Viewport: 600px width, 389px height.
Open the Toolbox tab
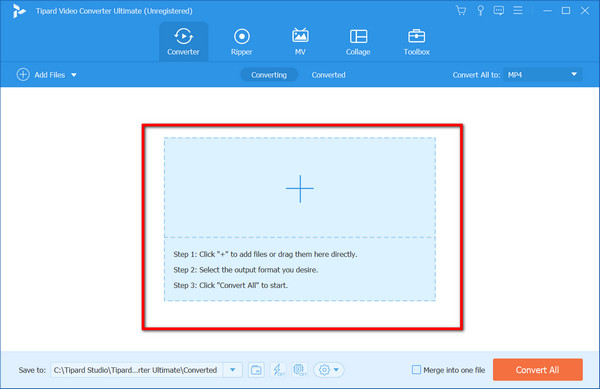coord(416,41)
